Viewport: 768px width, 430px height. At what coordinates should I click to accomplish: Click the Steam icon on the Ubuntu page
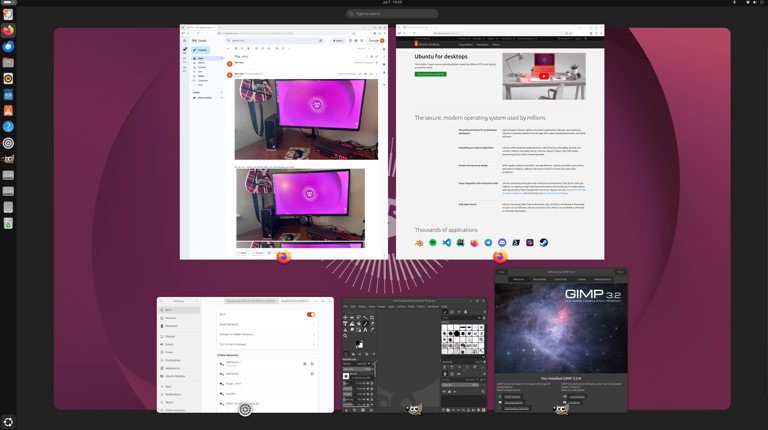coord(544,242)
